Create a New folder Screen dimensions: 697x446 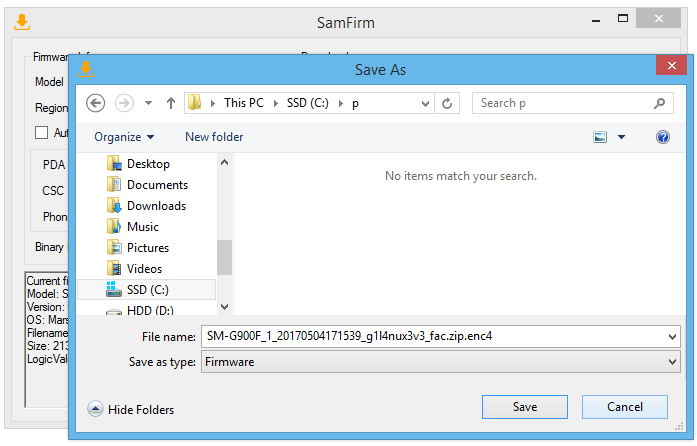[x=214, y=137]
